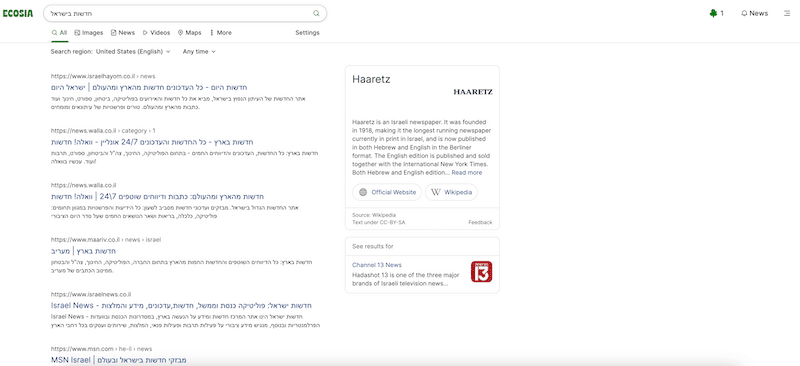800x366 pixels.
Task: Open Settings
Action: tap(307, 33)
